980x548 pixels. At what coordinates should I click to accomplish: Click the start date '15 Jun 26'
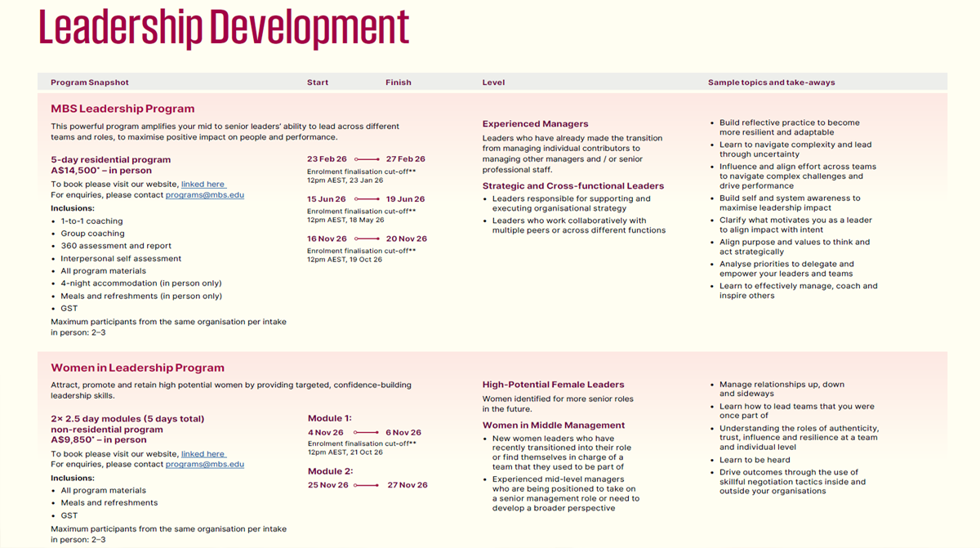[x=327, y=199]
